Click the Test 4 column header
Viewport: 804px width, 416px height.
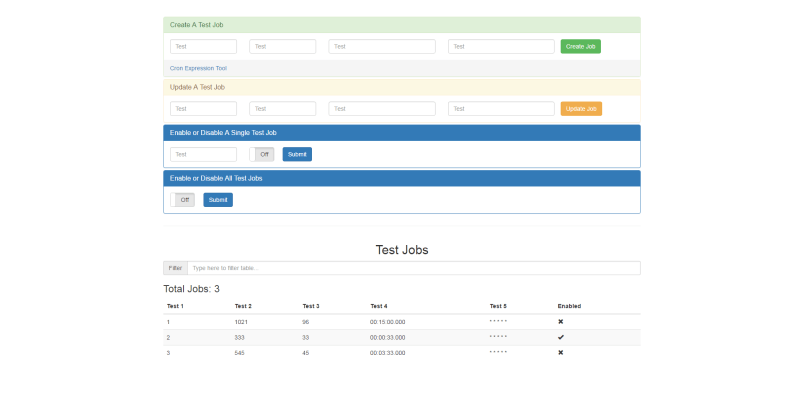378,306
